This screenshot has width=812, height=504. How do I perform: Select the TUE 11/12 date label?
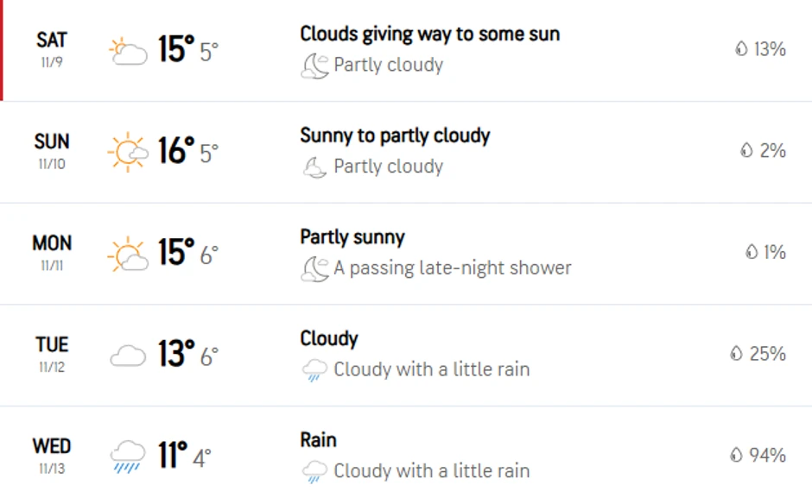[x=52, y=354]
